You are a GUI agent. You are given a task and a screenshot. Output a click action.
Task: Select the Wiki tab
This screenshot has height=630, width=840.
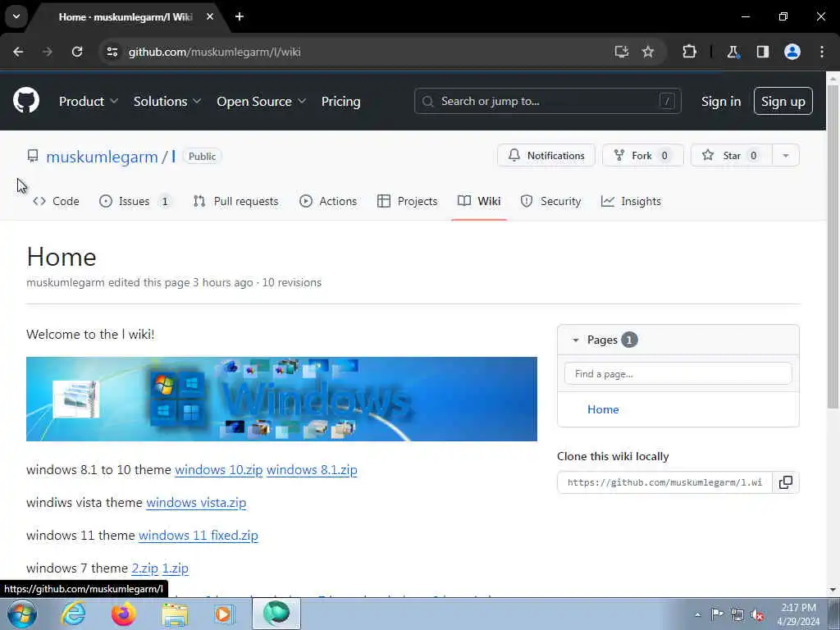(x=479, y=201)
